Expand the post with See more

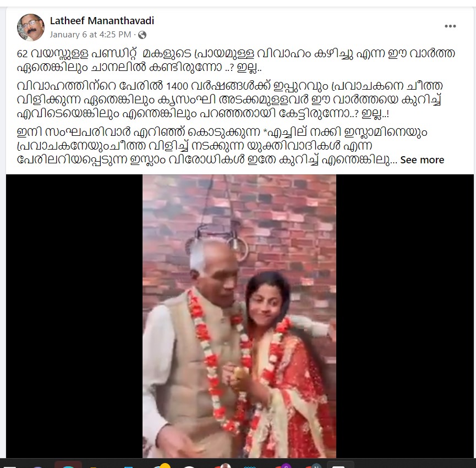[x=422, y=160]
